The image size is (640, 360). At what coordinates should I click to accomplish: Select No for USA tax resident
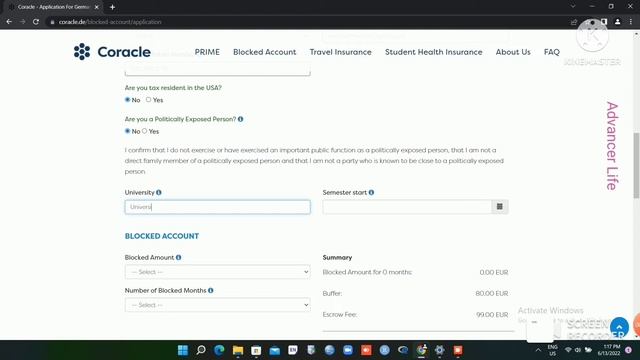127,100
